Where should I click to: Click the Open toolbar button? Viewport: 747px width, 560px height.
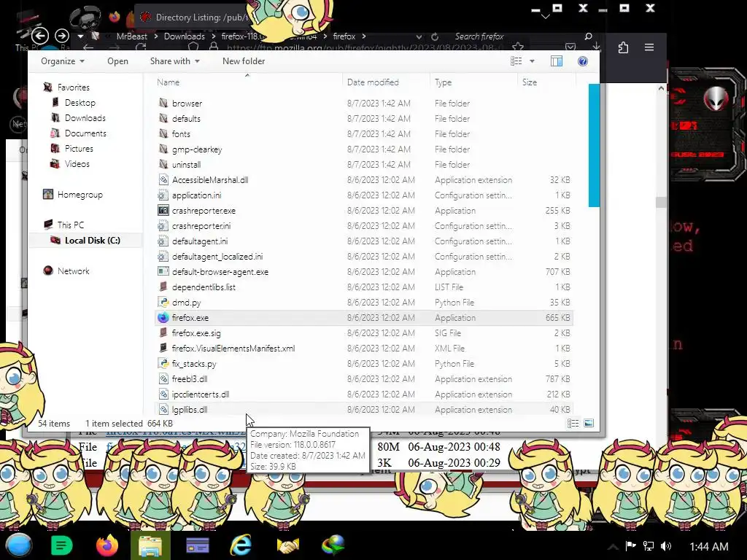(117, 61)
